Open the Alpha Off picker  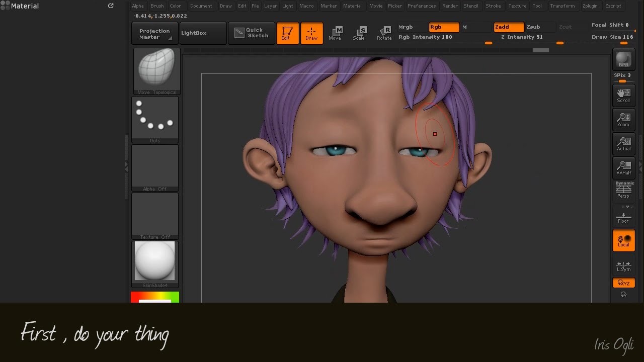(x=155, y=166)
